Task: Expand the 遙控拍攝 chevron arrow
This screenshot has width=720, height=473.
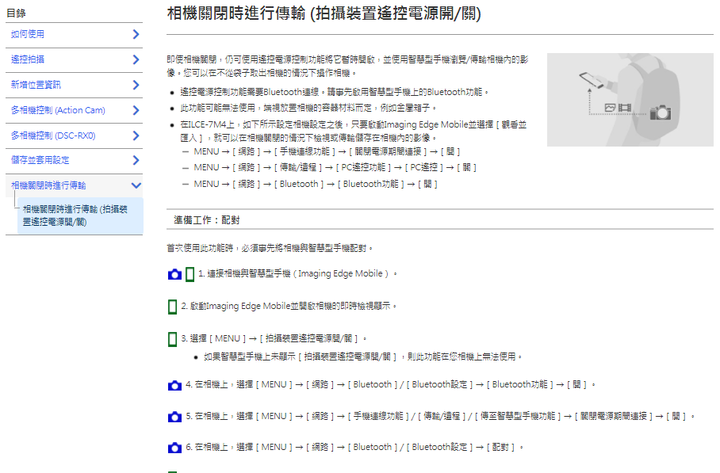Action: point(135,59)
